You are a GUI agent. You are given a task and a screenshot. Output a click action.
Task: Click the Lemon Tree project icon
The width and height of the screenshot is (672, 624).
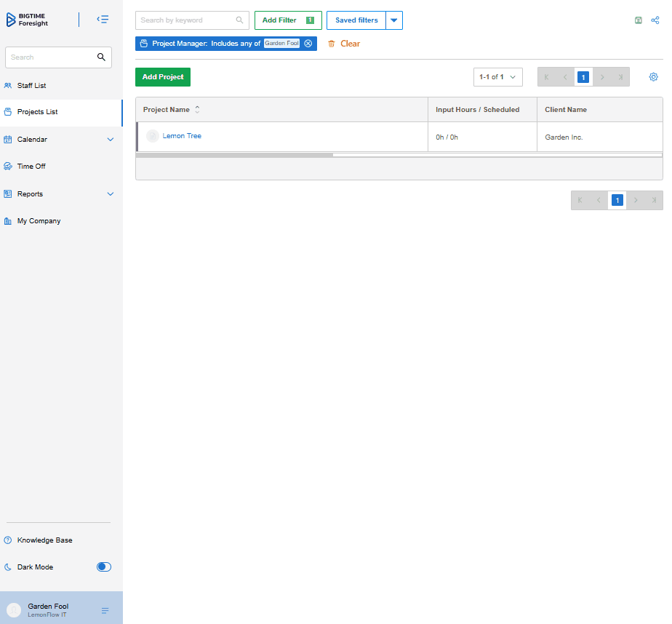pos(153,136)
